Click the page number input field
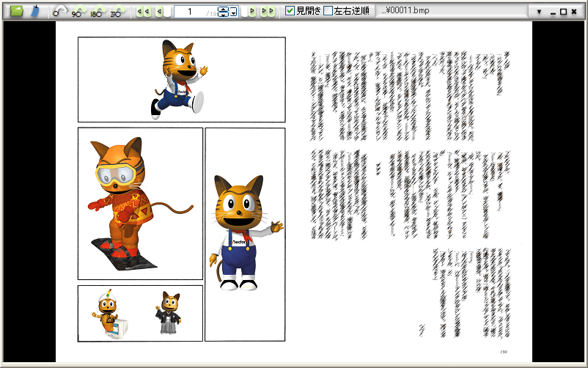Screen dimensions: 588x368 195,12
